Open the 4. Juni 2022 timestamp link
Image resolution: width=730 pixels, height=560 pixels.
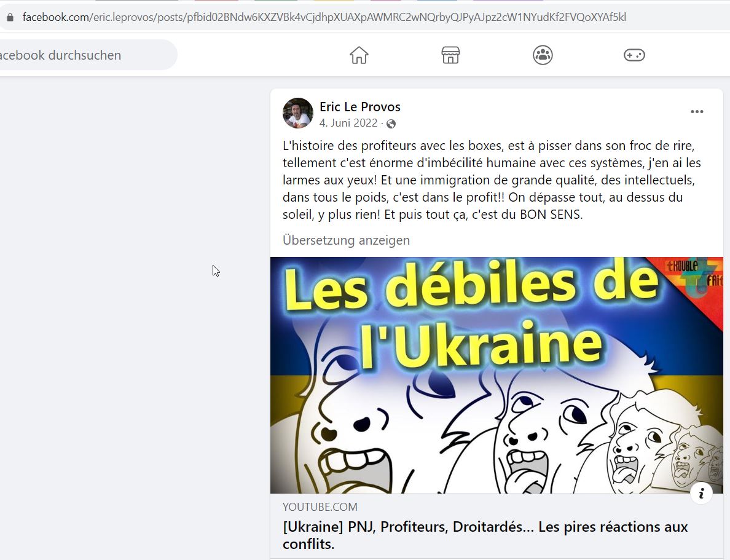point(348,123)
